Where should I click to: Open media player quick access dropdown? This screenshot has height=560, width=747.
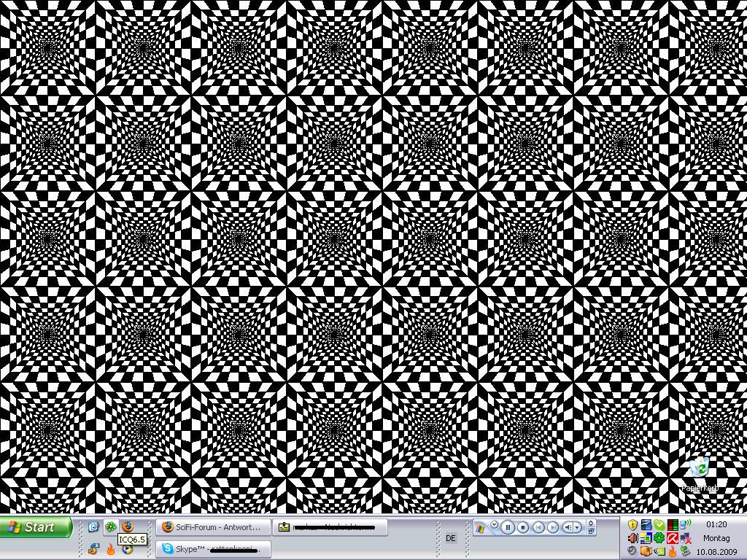pos(494,524)
